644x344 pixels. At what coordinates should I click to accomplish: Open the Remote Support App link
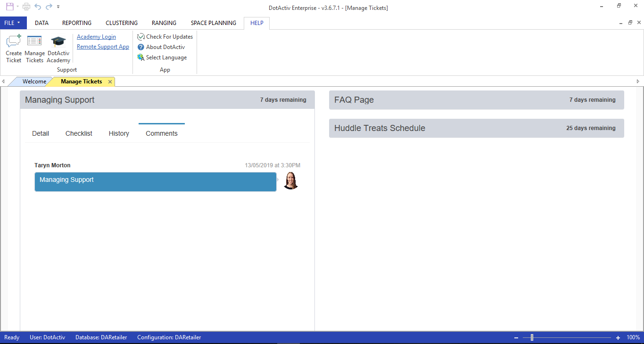103,47
